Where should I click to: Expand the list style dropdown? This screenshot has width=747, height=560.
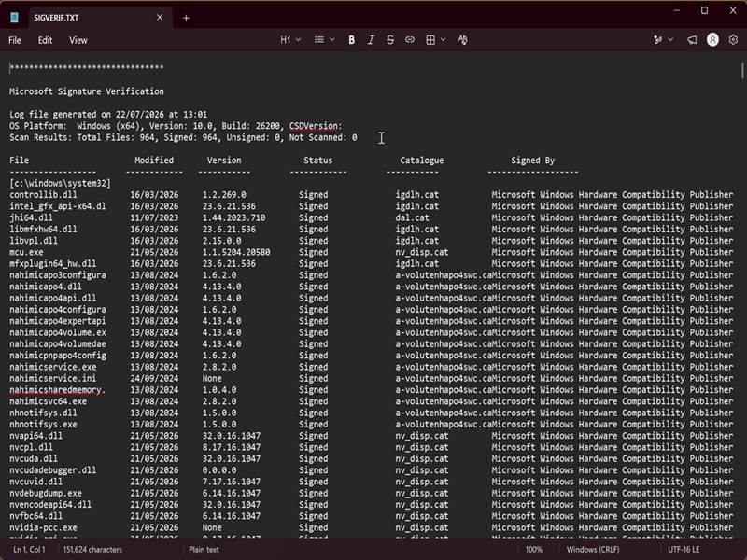[x=325, y=40]
